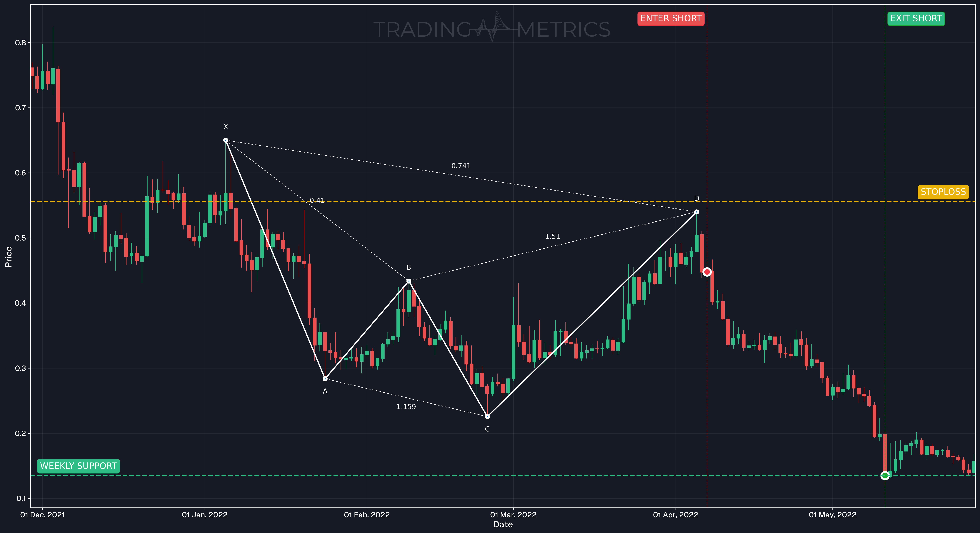Click the 0.8 price axis label
Image resolution: width=980 pixels, height=533 pixels.
(x=21, y=43)
